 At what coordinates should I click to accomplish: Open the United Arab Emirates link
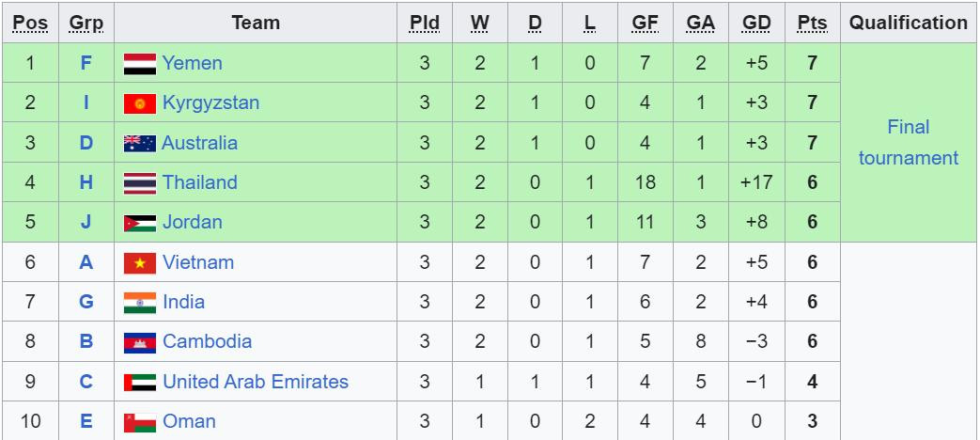click(x=255, y=382)
